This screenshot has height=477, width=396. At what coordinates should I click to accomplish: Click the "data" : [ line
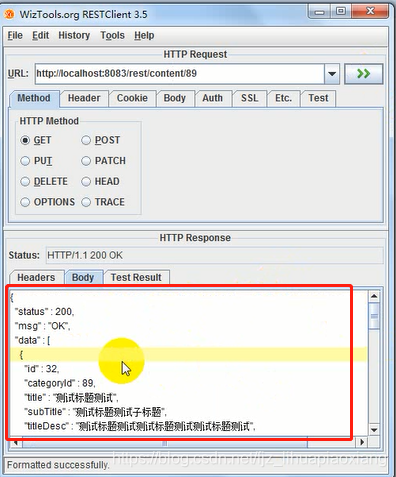point(32,340)
